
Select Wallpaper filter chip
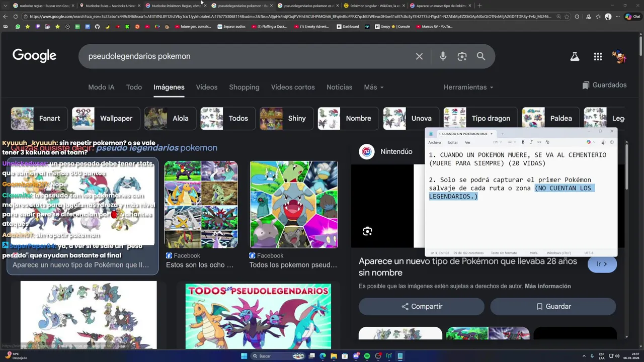coord(105,118)
